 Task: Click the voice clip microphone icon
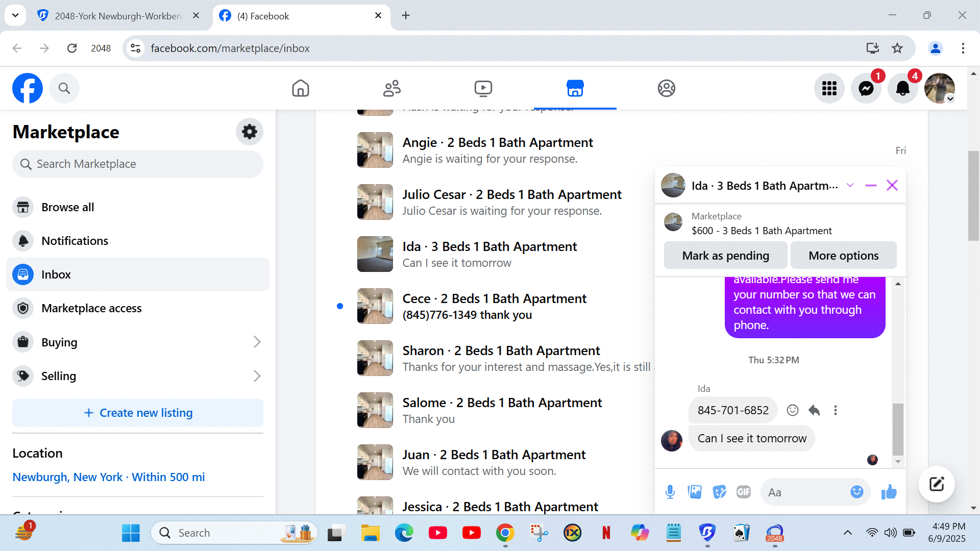670,492
